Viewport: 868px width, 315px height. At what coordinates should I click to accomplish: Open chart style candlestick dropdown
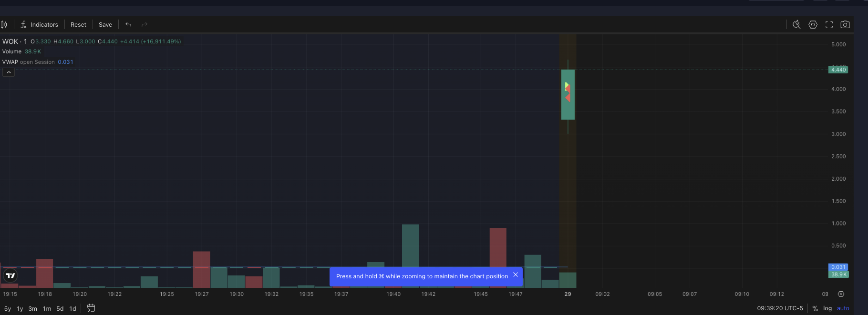tap(4, 25)
